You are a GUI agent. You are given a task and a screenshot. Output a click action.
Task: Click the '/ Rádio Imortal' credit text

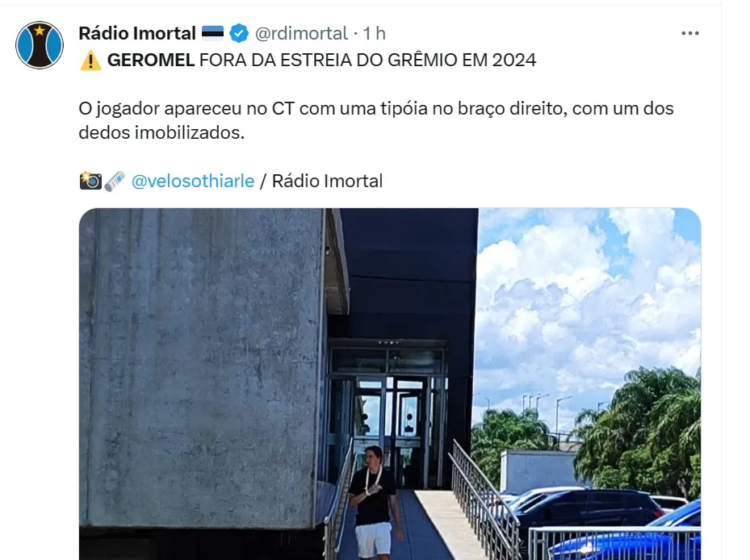click(321, 182)
